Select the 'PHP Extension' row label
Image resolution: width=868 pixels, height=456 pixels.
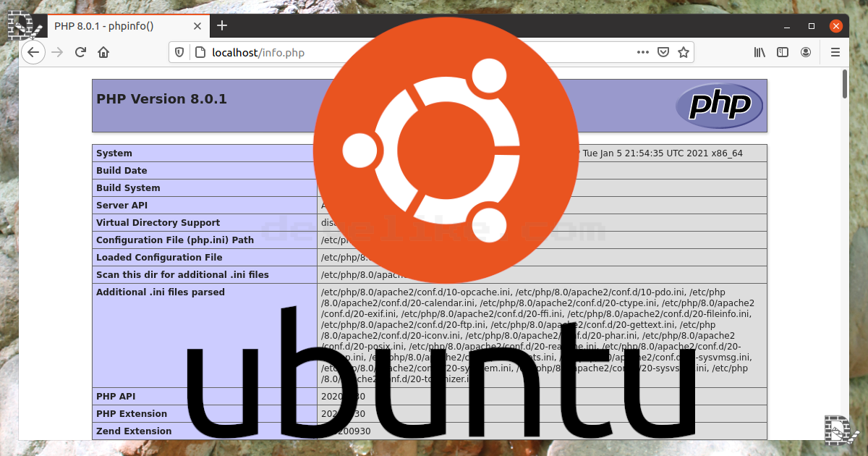[132, 414]
